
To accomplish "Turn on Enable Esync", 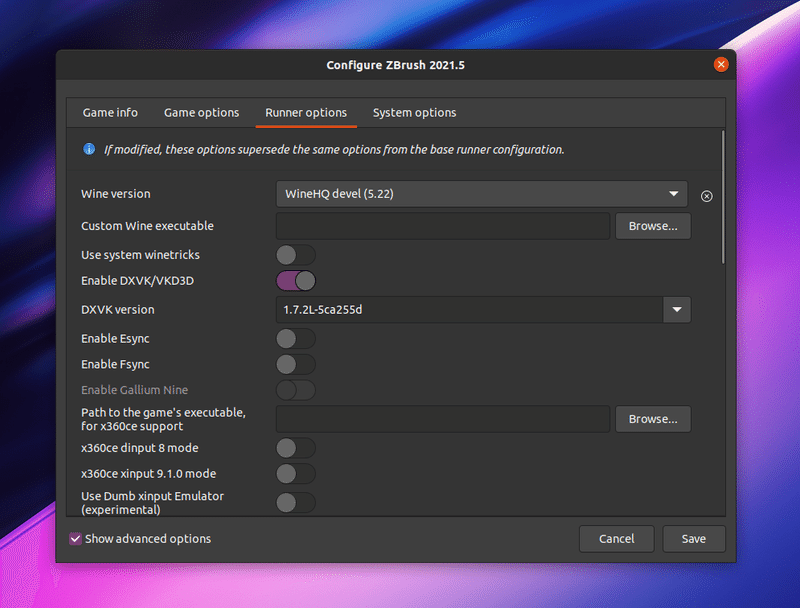I will (295, 338).
